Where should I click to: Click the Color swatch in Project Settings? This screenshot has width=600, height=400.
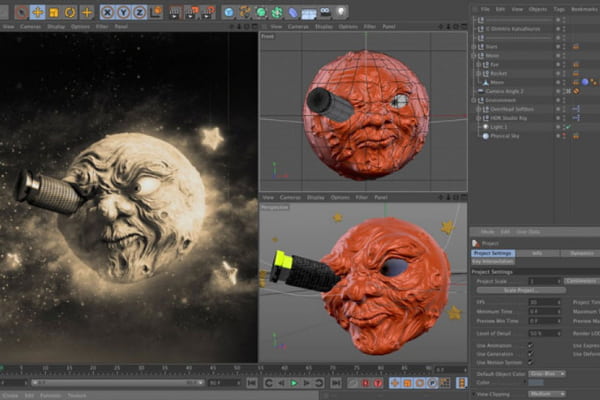point(536,383)
